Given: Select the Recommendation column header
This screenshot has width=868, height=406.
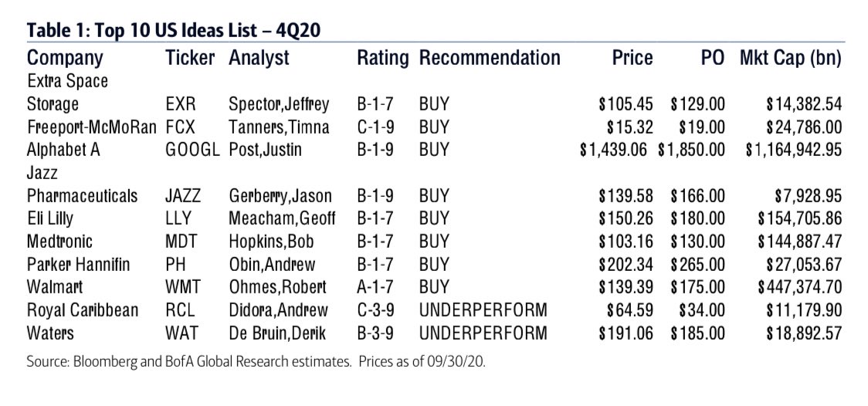Looking at the screenshot, I should 489,58.
